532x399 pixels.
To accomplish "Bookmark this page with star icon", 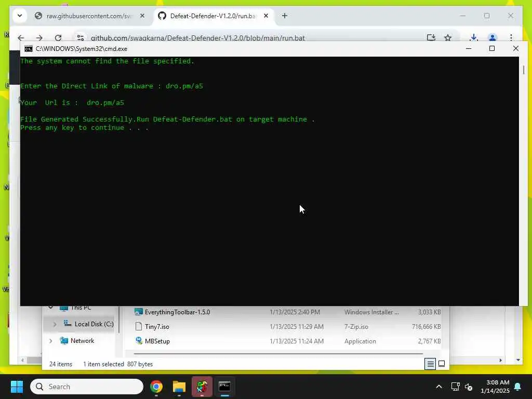I will [448, 37].
